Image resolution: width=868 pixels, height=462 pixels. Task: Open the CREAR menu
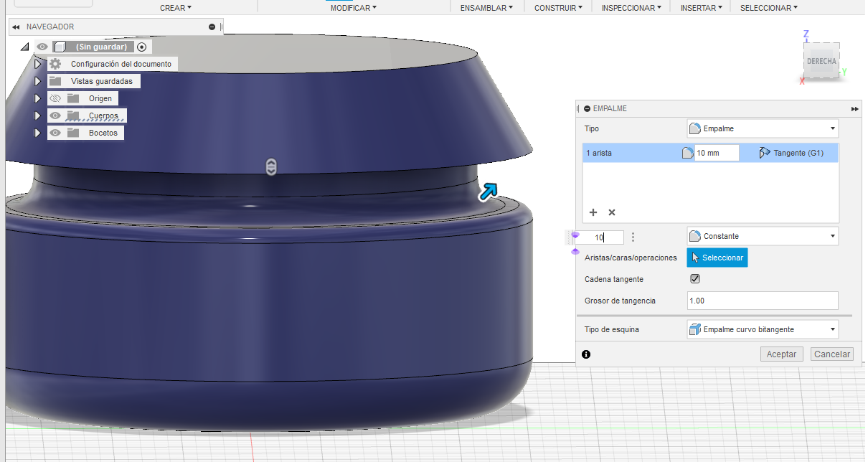[x=176, y=8]
